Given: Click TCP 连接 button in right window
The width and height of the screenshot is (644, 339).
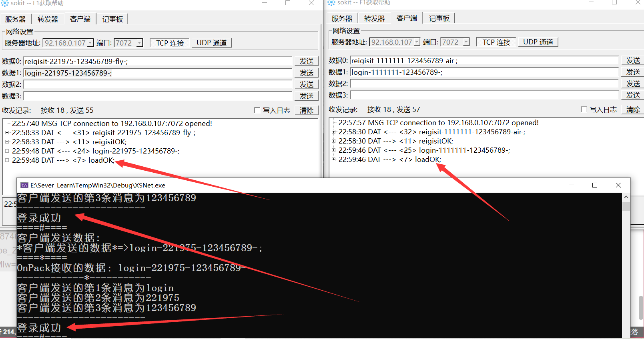Looking at the screenshot, I should (496, 42).
